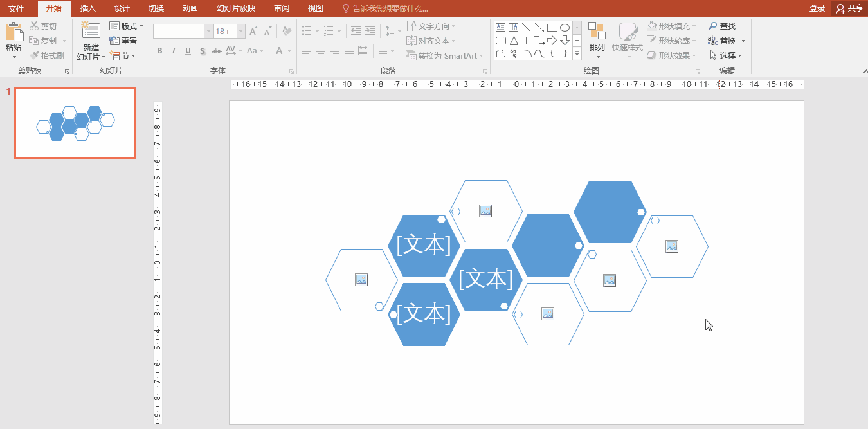Image resolution: width=868 pixels, height=429 pixels.
Task: Click the Cut (剪切) scissors button
Action: [43, 26]
